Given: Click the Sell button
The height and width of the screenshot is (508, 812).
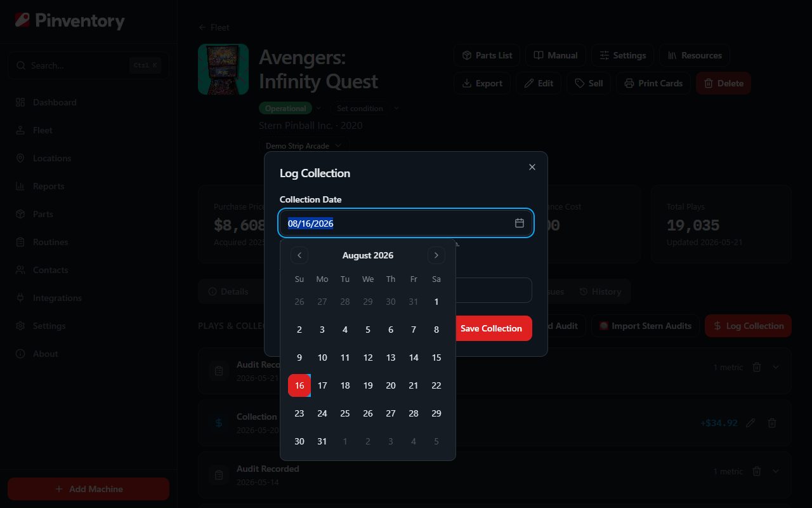Looking at the screenshot, I should click(589, 83).
